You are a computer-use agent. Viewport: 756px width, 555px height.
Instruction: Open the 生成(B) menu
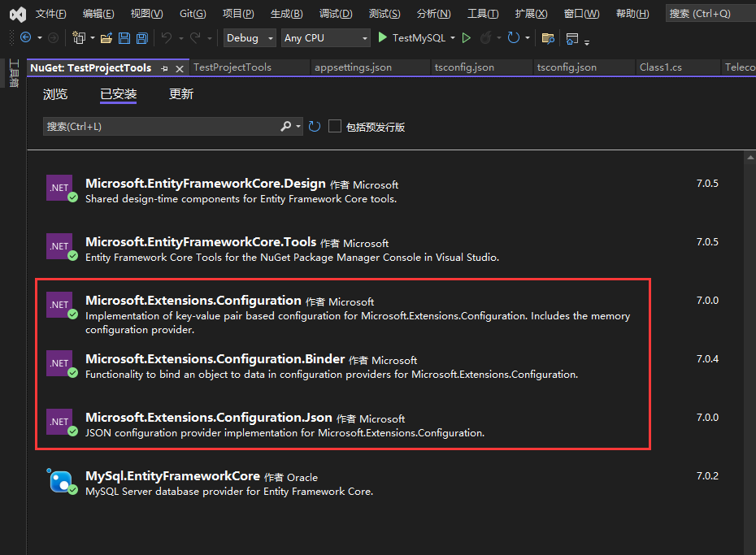(286, 14)
